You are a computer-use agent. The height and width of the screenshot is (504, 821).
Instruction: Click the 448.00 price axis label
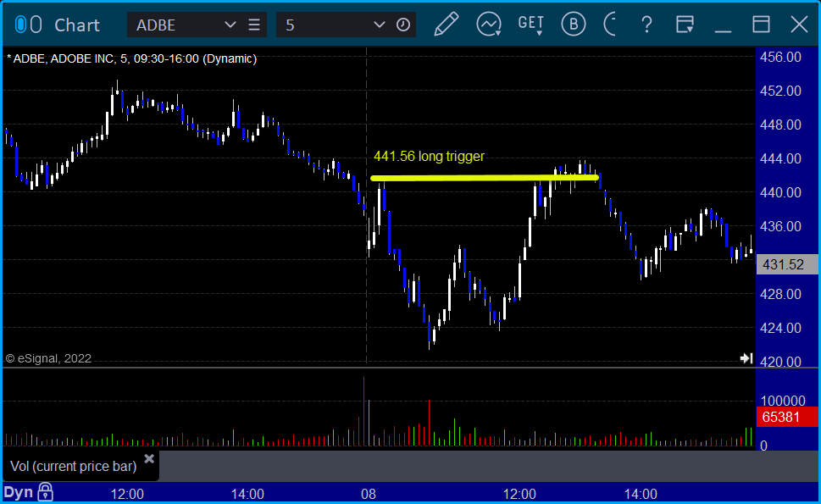tap(780, 125)
